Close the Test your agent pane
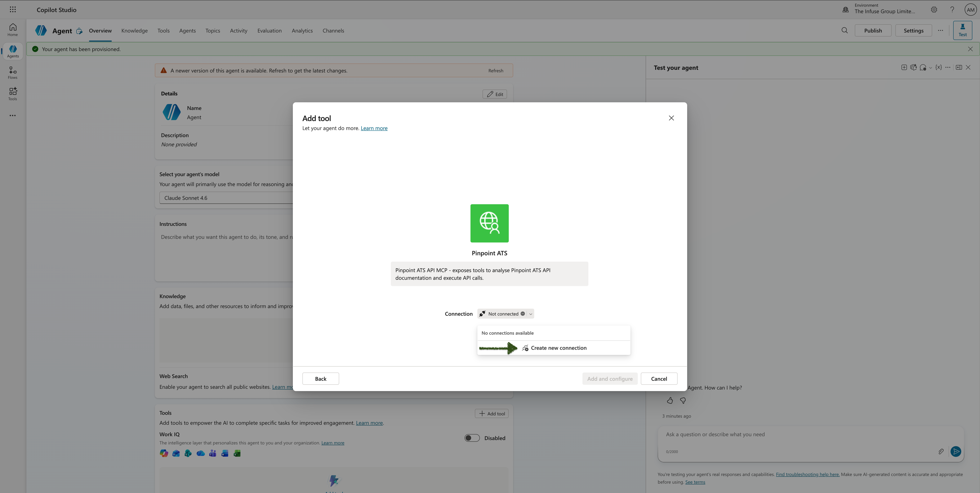The width and height of the screenshot is (980, 493). [968, 68]
